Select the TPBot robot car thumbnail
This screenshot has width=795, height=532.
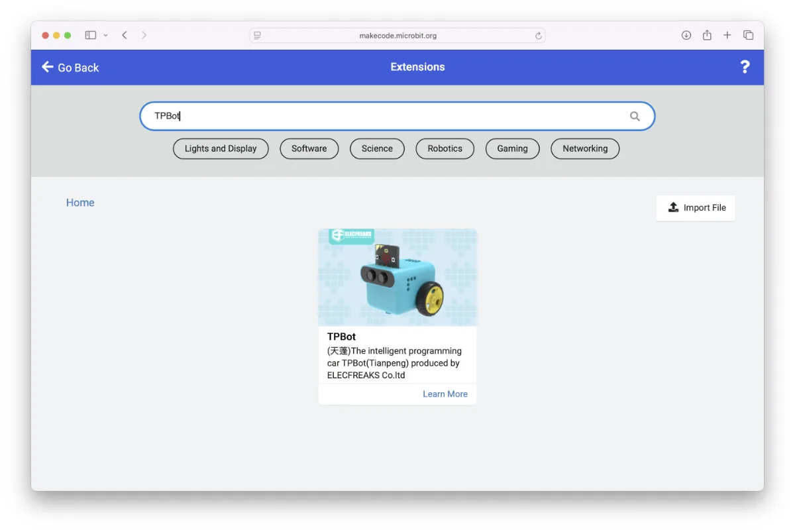(397, 277)
